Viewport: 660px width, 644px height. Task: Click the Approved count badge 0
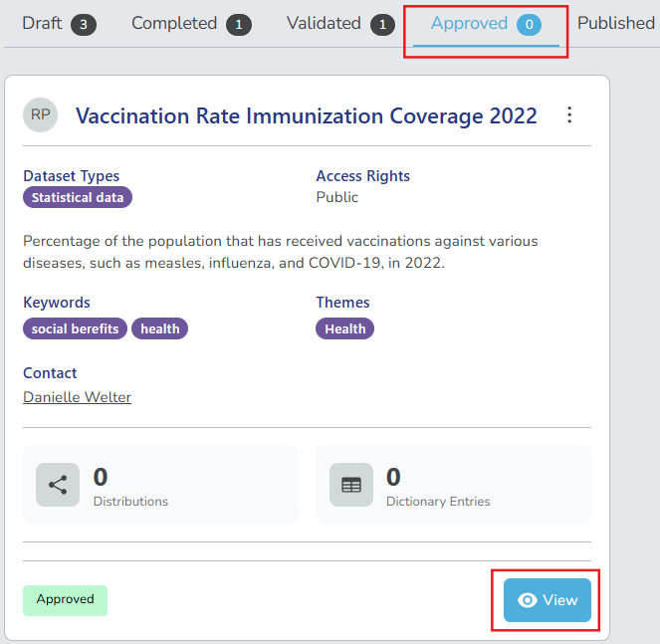coord(529,24)
